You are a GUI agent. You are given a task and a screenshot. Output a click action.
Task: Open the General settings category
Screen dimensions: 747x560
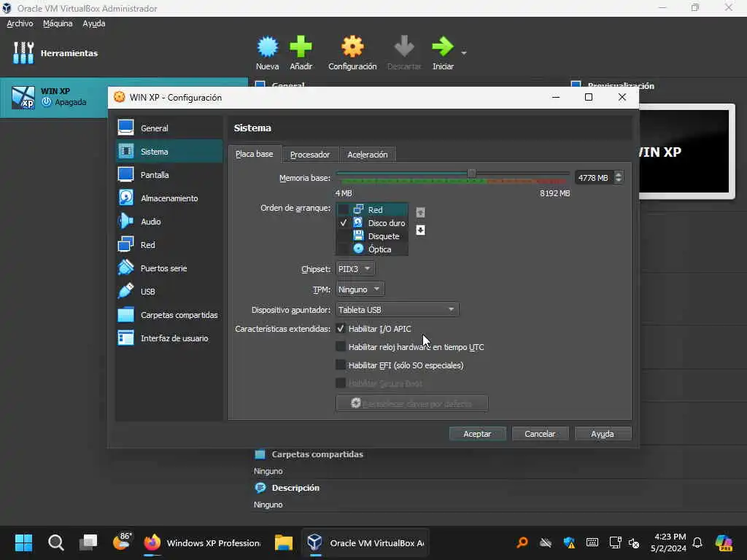coord(169,128)
